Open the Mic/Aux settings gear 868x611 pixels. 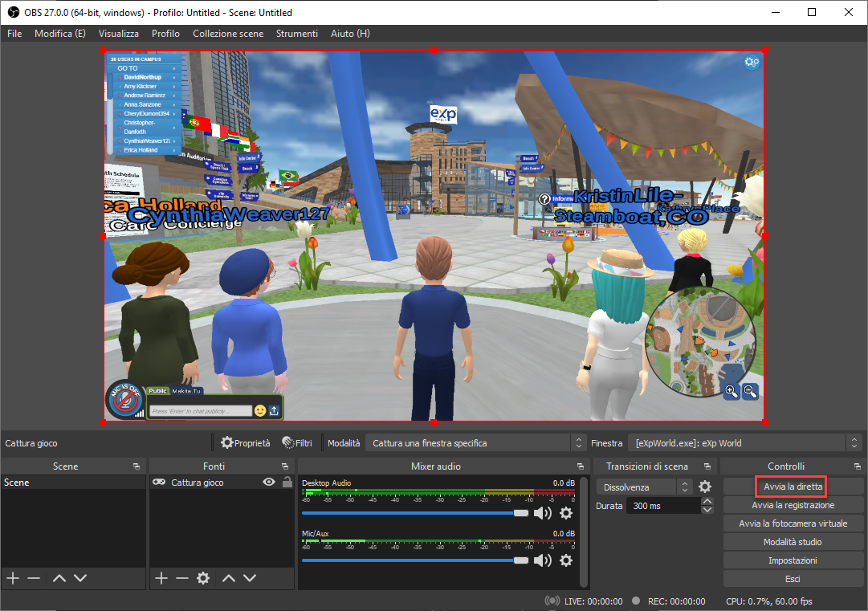coord(566,560)
